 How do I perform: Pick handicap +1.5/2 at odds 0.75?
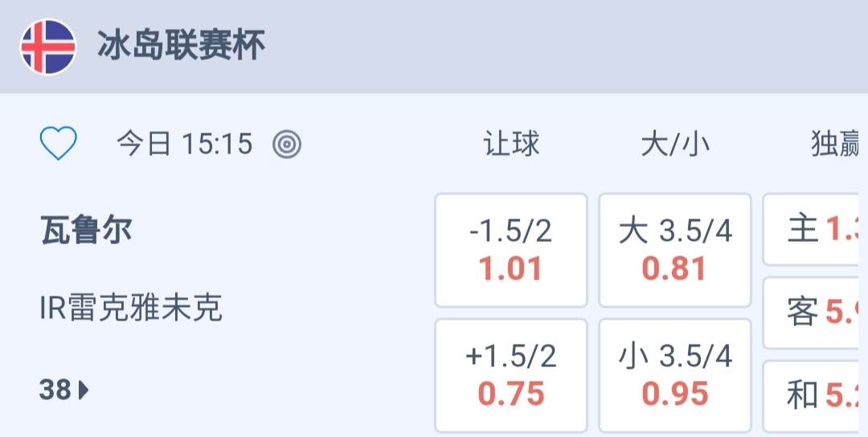click(x=511, y=376)
